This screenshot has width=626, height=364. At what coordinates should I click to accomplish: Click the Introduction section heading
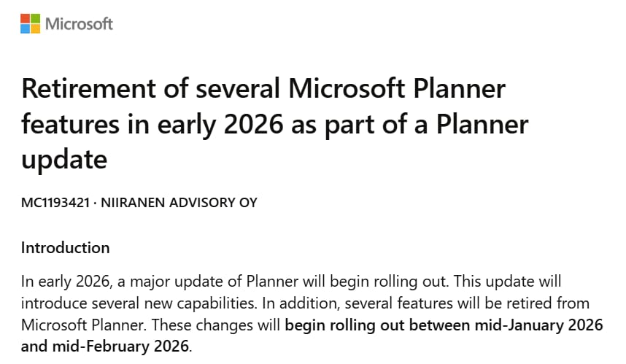pos(65,248)
